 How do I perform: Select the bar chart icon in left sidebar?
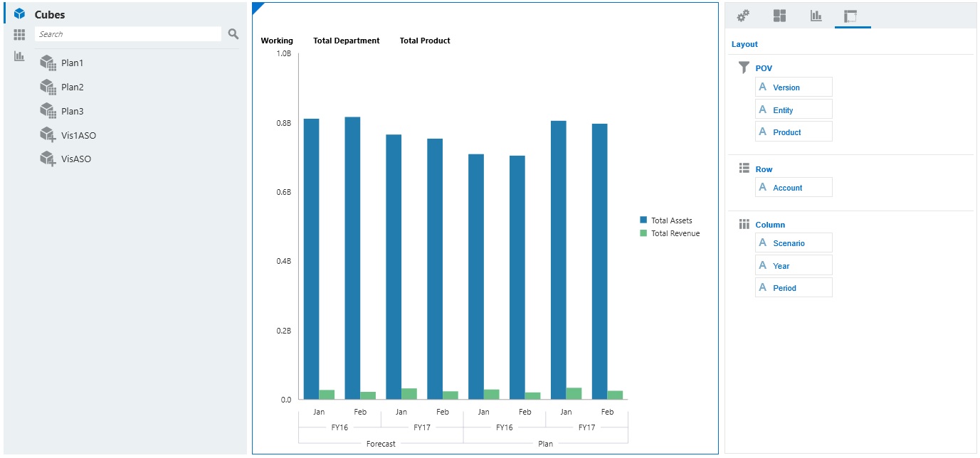click(x=19, y=55)
